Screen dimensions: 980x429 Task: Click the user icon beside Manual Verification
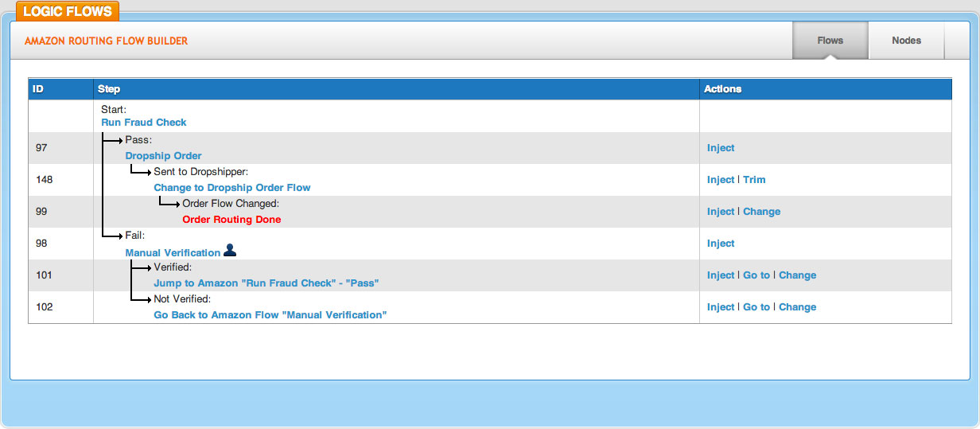coord(230,251)
